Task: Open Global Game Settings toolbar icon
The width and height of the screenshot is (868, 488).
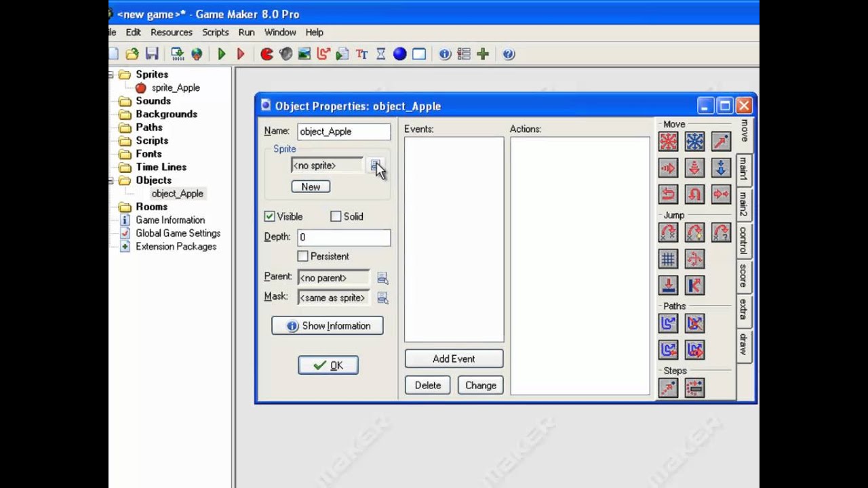Action: click(x=464, y=54)
